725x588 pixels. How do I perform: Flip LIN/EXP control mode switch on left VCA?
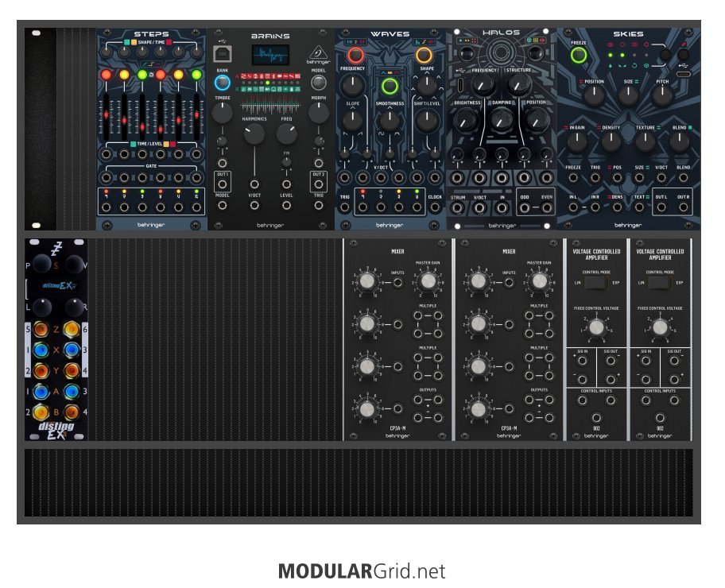pos(596,283)
